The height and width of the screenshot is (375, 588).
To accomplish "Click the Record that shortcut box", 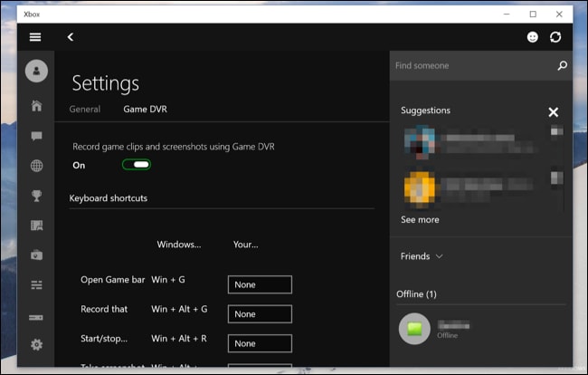I will click(x=260, y=313).
